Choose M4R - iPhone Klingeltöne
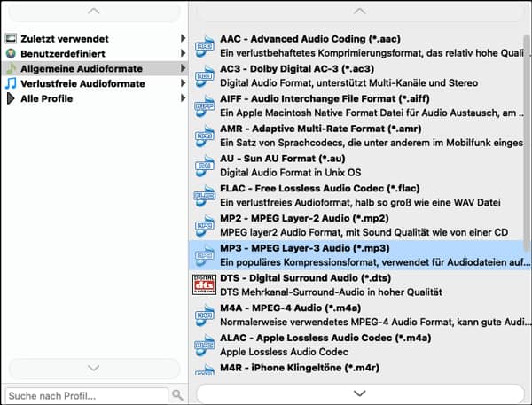532x405 pixels. 360,368
